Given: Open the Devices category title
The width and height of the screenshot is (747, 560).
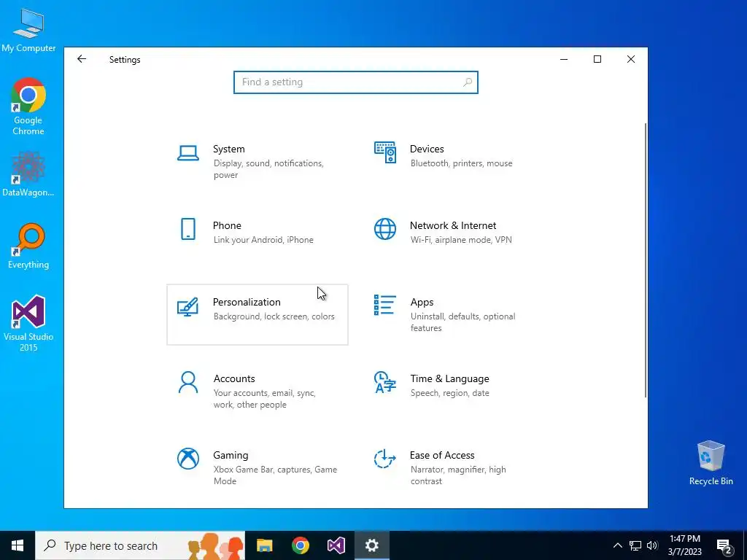Looking at the screenshot, I should click(427, 149).
